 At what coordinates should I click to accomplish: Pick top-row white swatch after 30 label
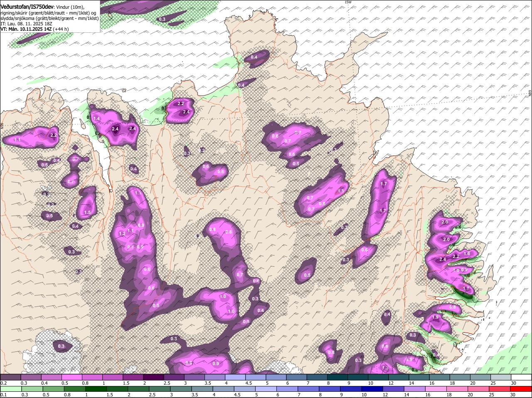pos(521,377)
